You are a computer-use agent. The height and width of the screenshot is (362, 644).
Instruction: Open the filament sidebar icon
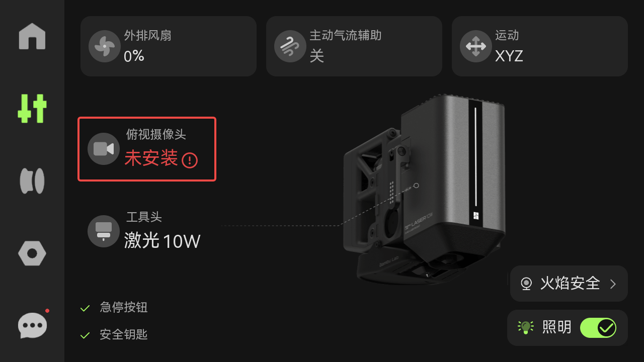click(x=32, y=181)
